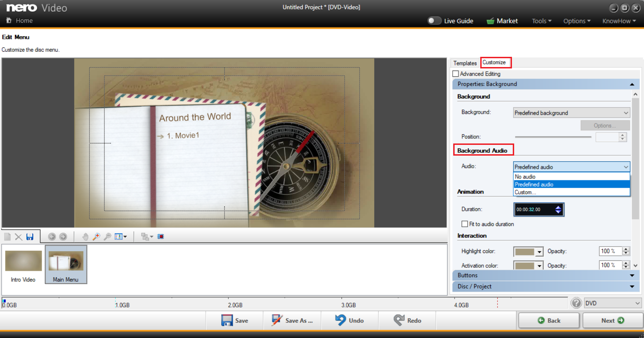Click the delete X icon in menu toolbar
The width and height of the screenshot is (644, 338).
(18, 237)
